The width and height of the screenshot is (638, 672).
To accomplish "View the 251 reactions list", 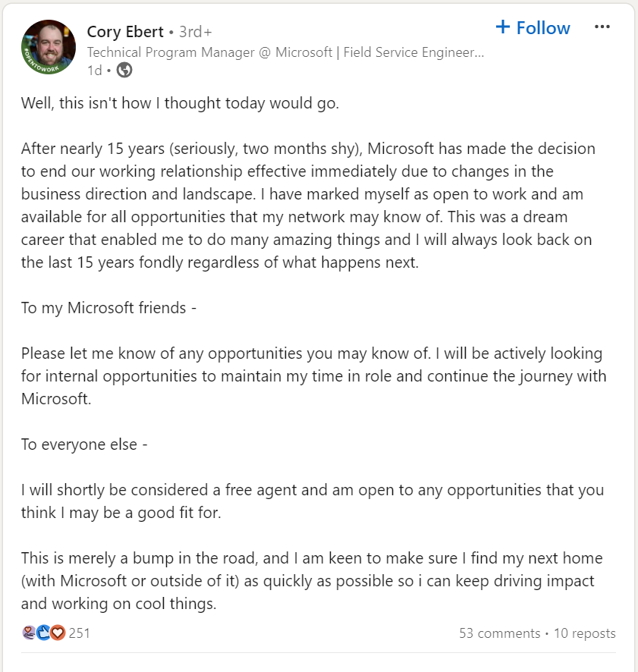I will pyautogui.click(x=79, y=633).
